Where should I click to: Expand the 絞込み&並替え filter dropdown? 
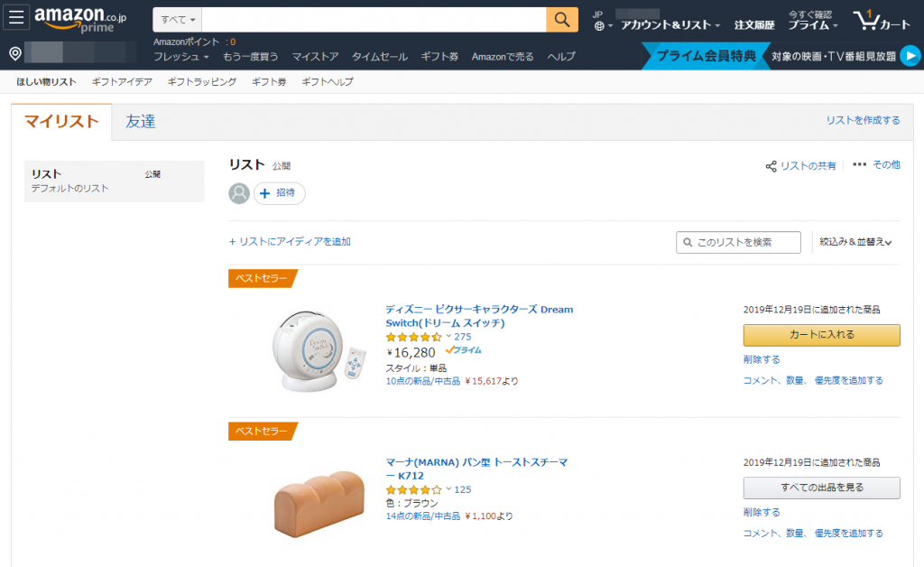click(855, 242)
